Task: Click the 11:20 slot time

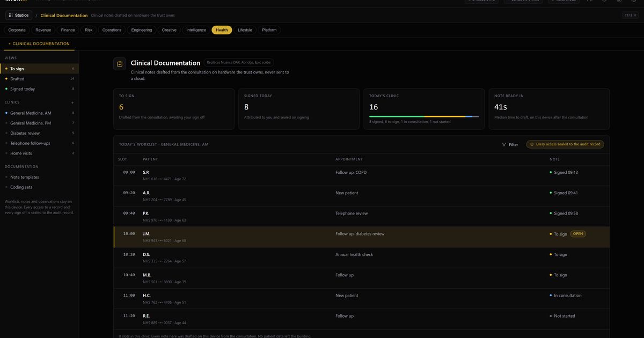Action: tap(129, 315)
